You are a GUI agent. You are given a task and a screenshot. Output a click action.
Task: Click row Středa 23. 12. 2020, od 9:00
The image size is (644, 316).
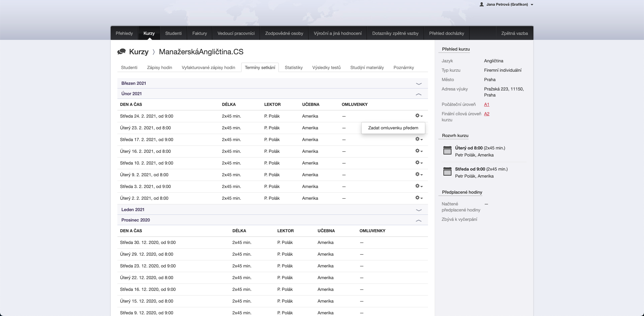point(272,266)
